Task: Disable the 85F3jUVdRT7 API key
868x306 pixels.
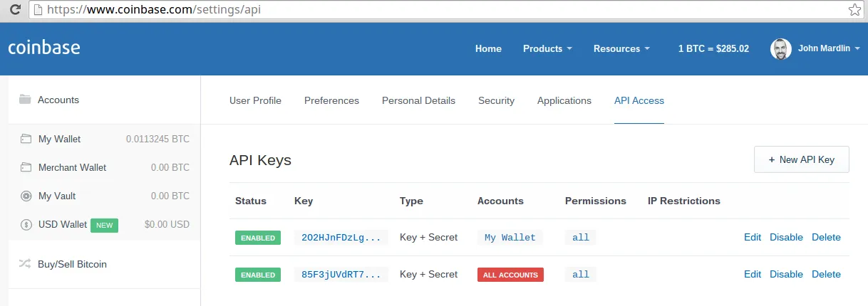Action: click(786, 274)
